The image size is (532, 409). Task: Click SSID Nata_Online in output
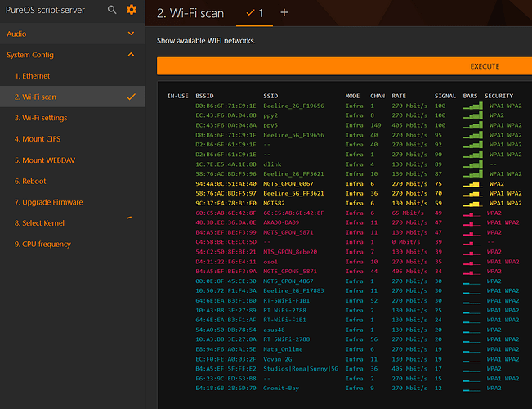[x=283, y=349]
